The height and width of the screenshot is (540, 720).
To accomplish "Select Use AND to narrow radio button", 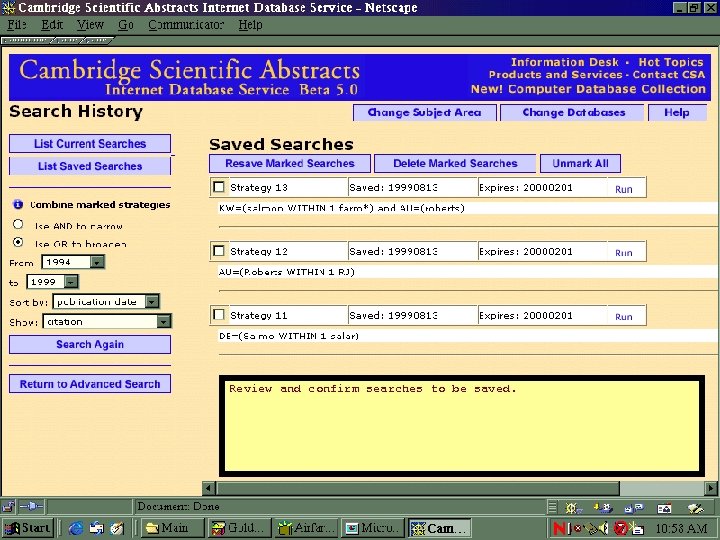I will coord(18,224).
